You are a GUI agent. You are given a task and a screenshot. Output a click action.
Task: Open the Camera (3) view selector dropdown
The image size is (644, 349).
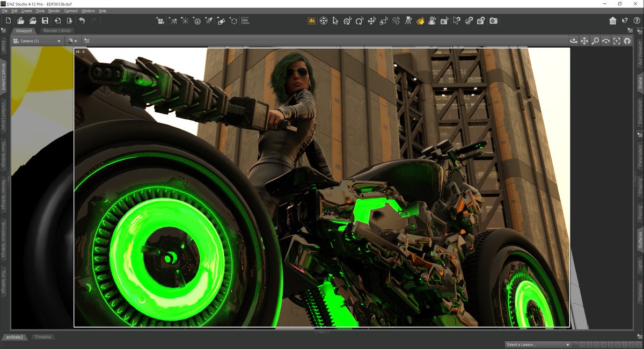pos(36,41)
